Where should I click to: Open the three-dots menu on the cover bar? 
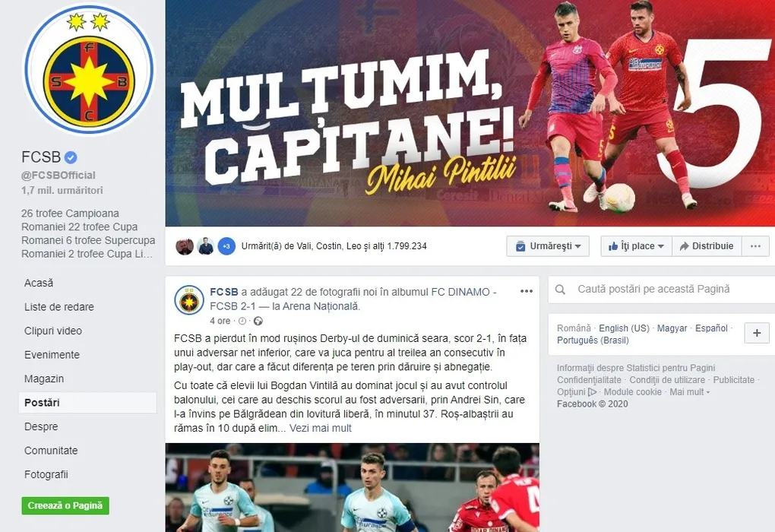755,246
